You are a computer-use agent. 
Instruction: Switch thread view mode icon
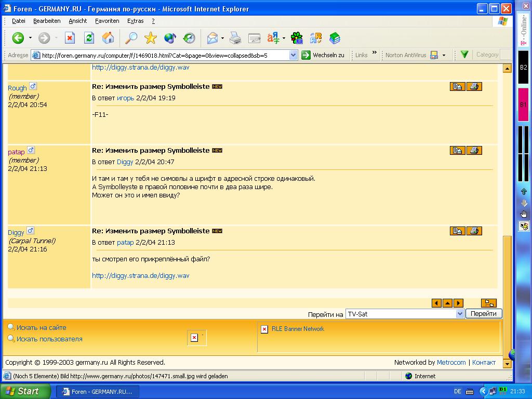489,303
